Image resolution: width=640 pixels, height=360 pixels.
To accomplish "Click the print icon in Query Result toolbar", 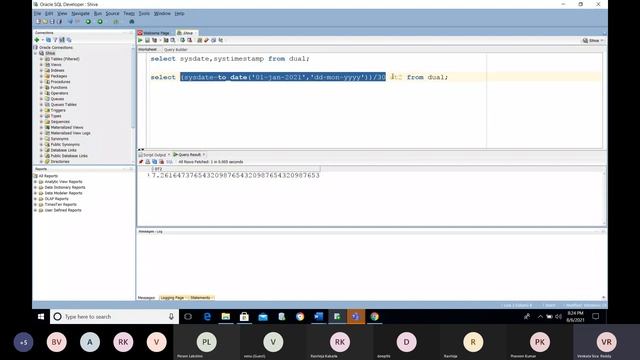I will point(148,162).
